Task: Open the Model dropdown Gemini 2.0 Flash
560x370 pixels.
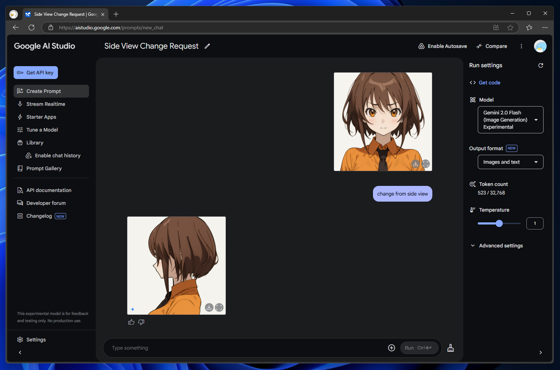Action: tap(510, 120)
